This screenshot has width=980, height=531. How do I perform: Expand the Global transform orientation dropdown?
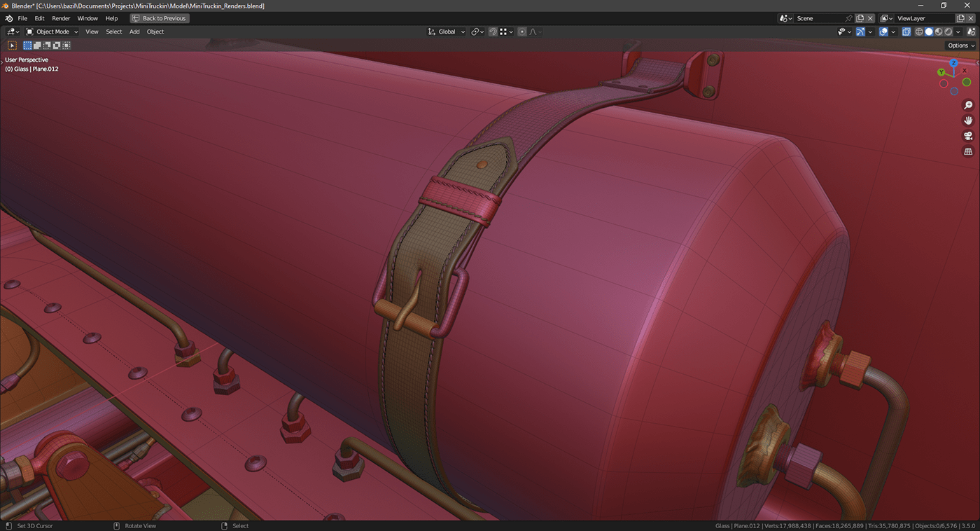coord(447,32)
